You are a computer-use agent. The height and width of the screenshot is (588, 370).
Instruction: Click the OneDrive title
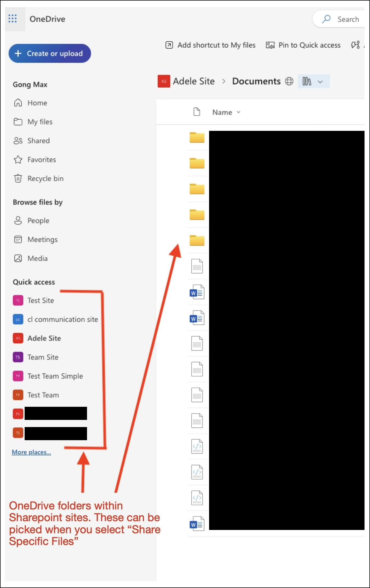click(x=47, y=19)
